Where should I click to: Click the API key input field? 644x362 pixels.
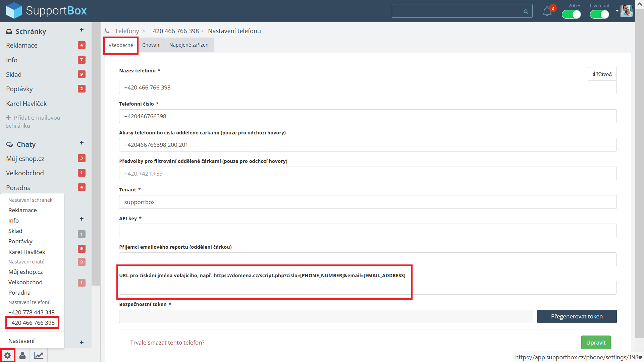368,231
